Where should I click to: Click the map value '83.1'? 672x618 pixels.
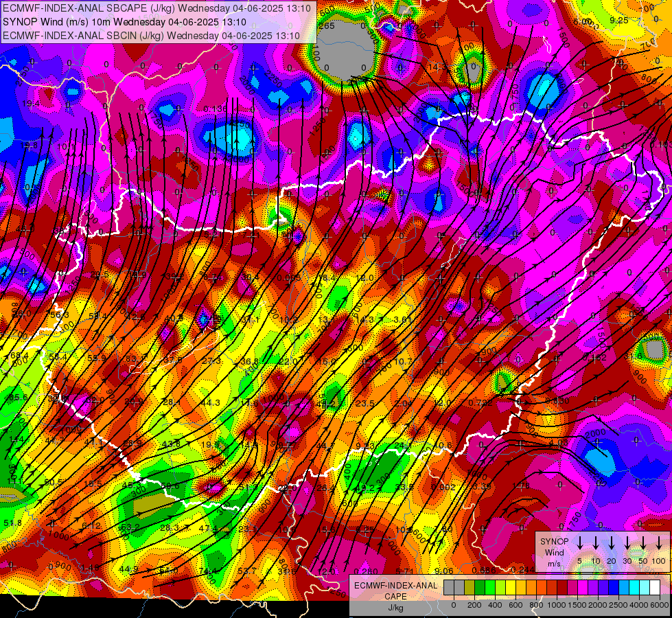point(136,358)
